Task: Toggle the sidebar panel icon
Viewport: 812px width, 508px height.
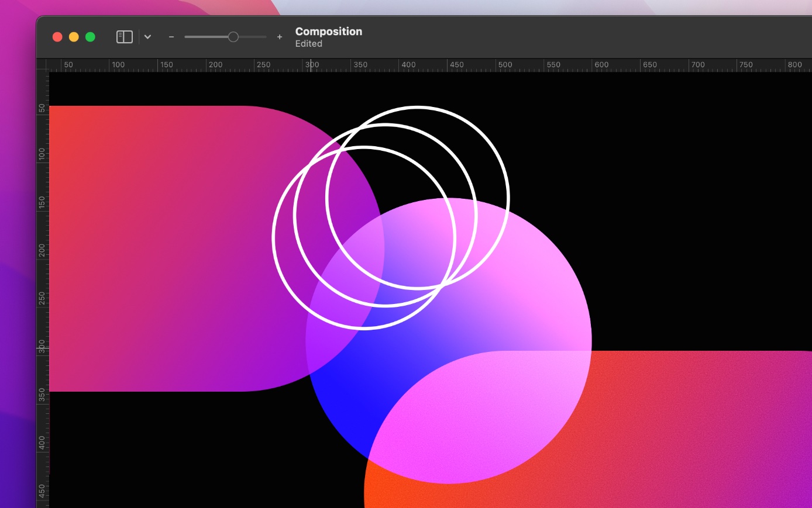Action: (125, 37)
